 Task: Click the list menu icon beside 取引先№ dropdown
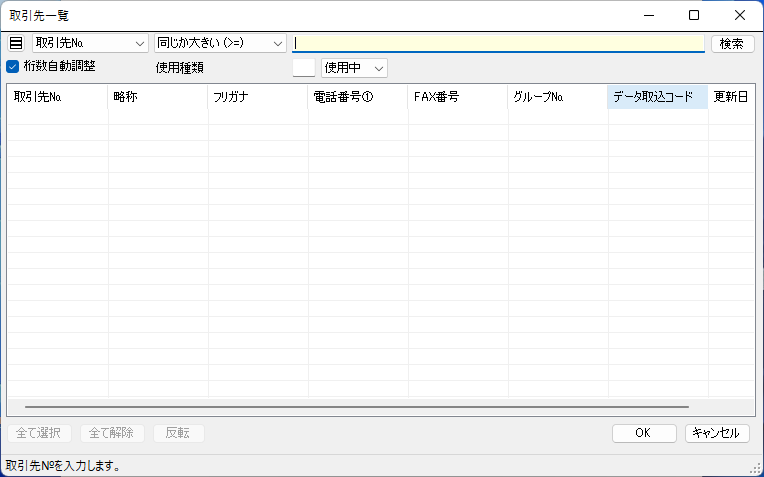(15, 43)
